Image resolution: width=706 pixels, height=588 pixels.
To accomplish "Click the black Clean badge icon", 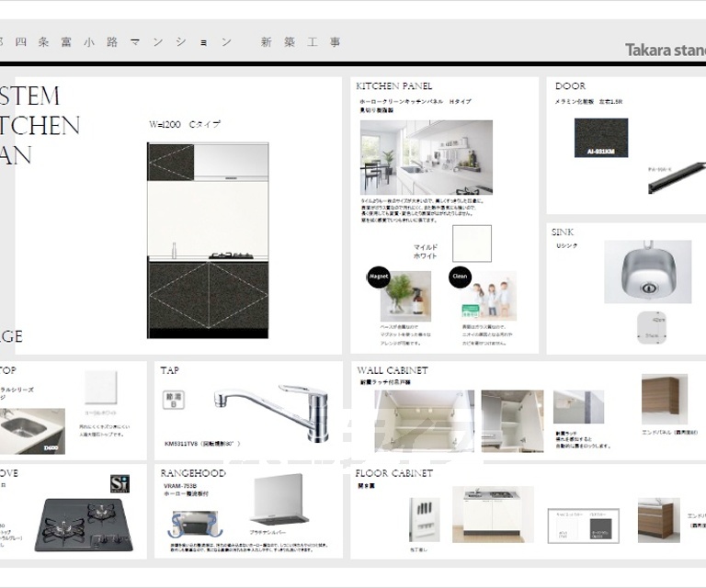I will coord(460,277).
